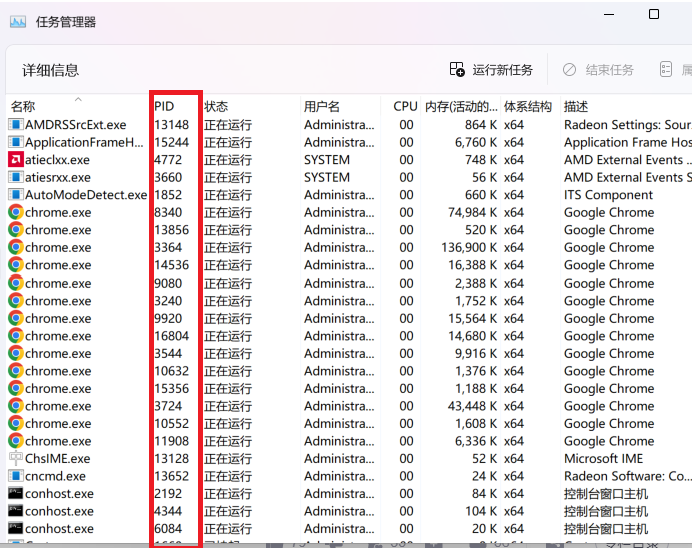The height and width of the screenshot is (548, 697).
Task: Click Chrome icon for PID 16804
Action: click(x=16, y=336)
